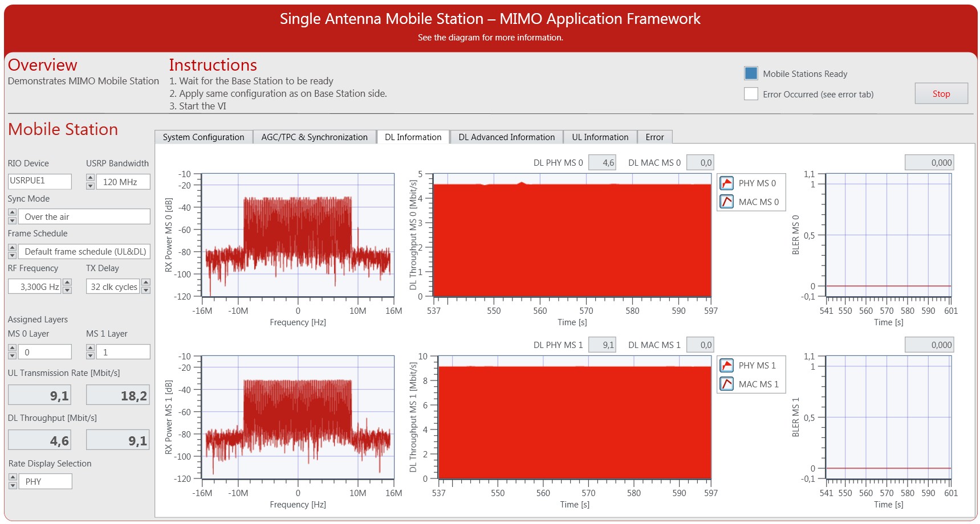Open the Frame Schedule dropdown
Screen dimensions: 980x524
(84, 251)
